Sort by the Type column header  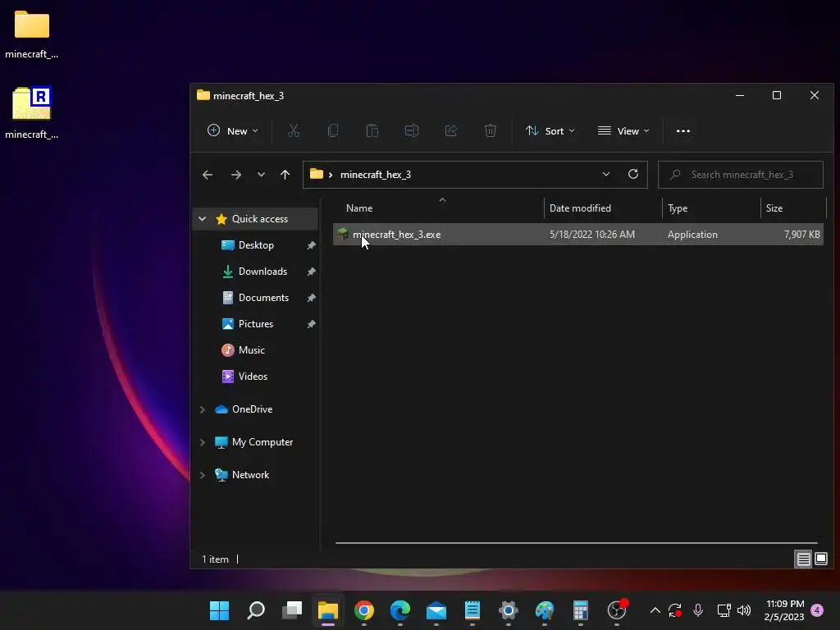(678, 208)
